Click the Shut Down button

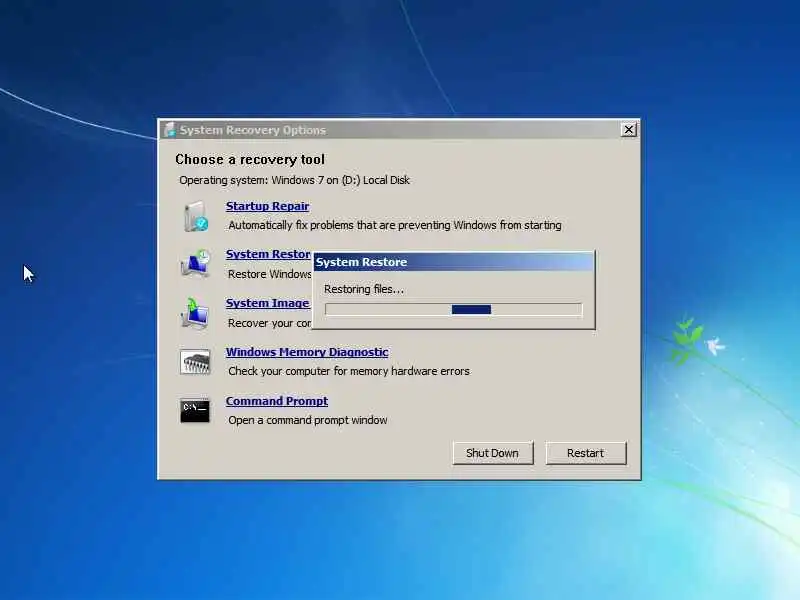click(x=493, y=453)
